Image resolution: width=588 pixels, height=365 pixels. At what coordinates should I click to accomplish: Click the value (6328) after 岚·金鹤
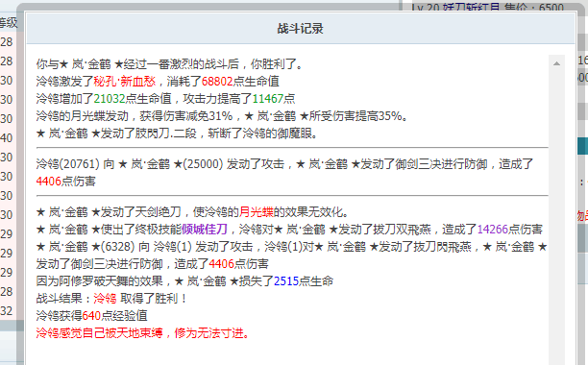tap(118, 247)
